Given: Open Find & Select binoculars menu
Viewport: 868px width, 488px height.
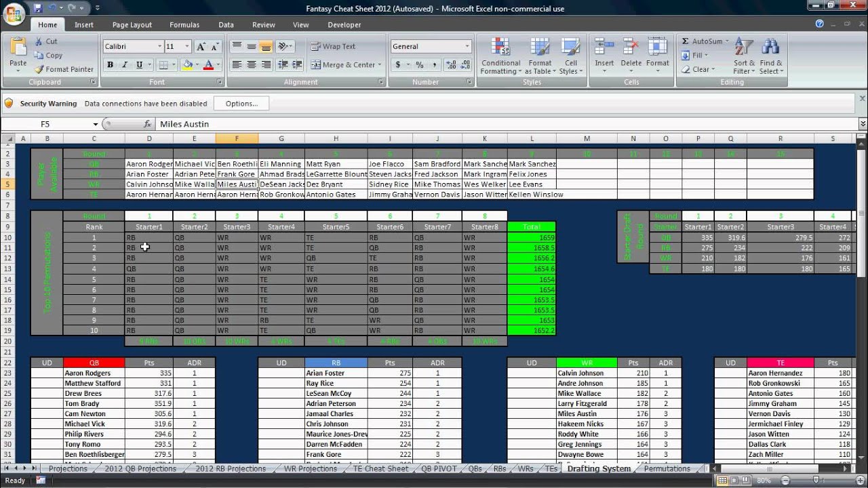Looking at the screenshot, I should pos(770,56).
